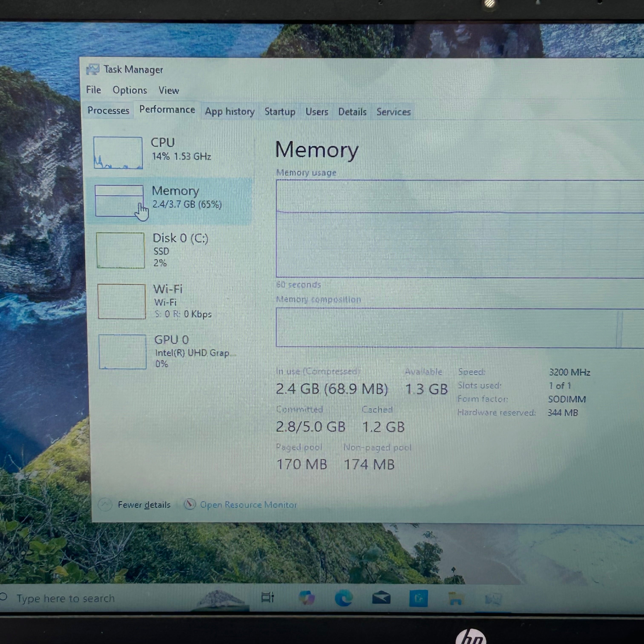This screenshot has width=644, height=644.
Task: Click the hardware reserved value "344 MB"
Action: 563,413
